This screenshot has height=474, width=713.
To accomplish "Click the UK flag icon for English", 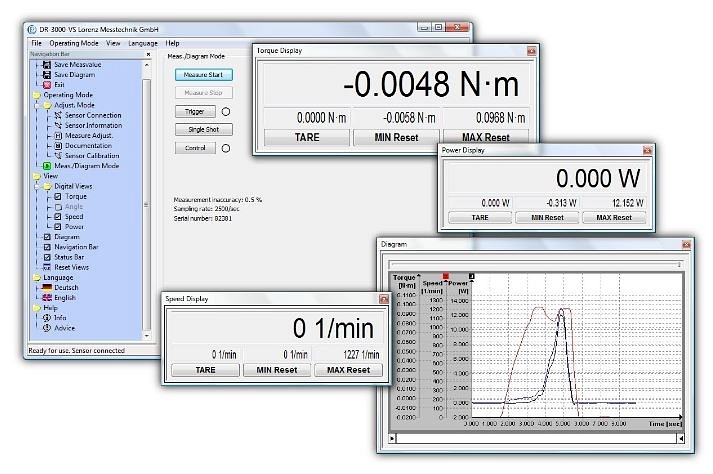I will point(47,298).
